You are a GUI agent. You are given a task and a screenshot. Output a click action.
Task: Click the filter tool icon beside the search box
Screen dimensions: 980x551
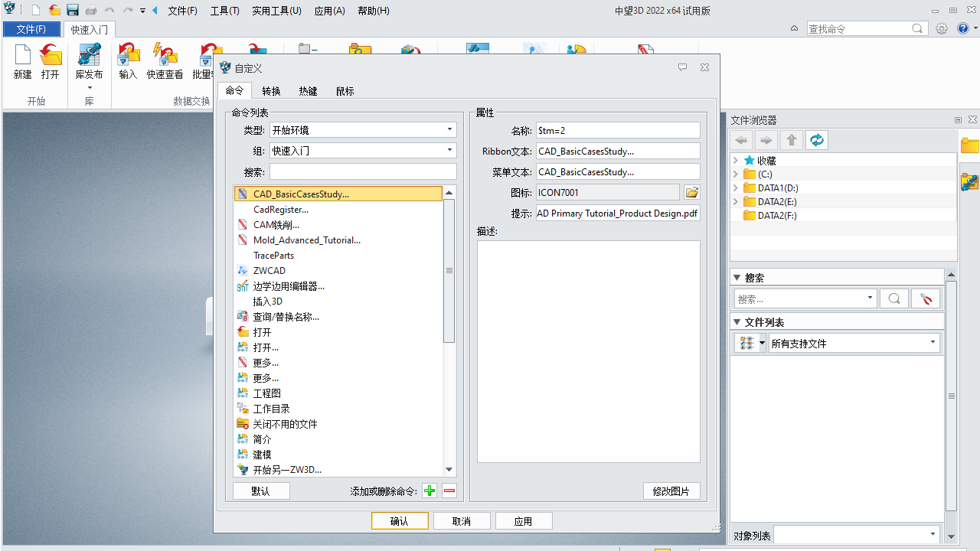(926, 298)
